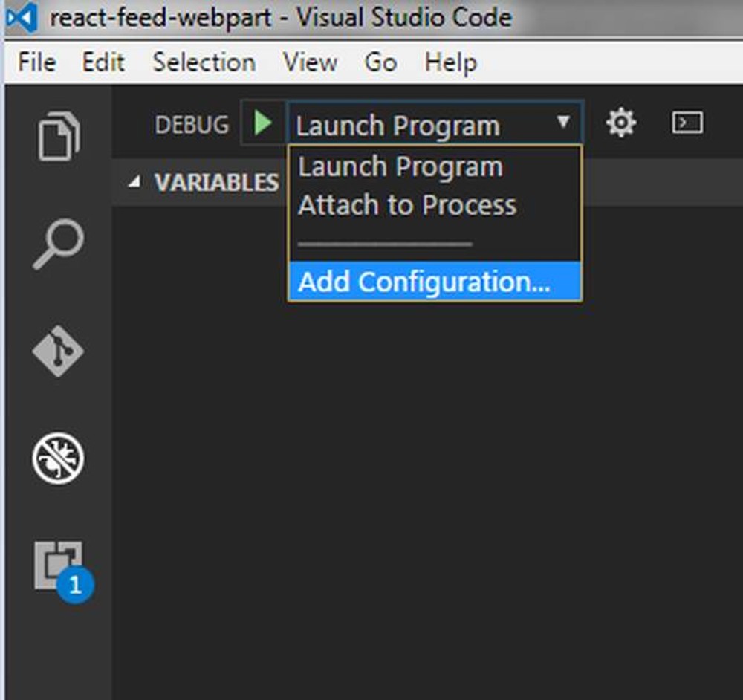Open the Debug Console icon
Viewport: 743px width, 700px height.
(687, 123)
